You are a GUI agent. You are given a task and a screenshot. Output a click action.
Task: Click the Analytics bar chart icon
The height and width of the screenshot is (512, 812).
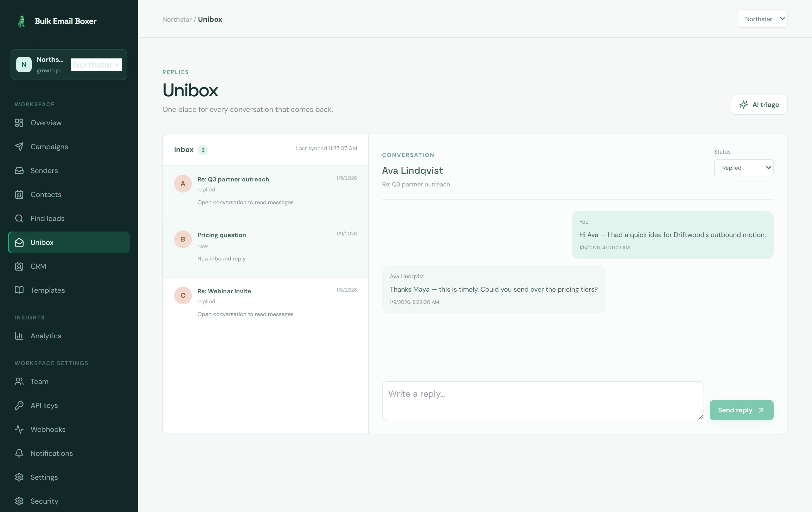pyautogui.click(x=19, y=336)
